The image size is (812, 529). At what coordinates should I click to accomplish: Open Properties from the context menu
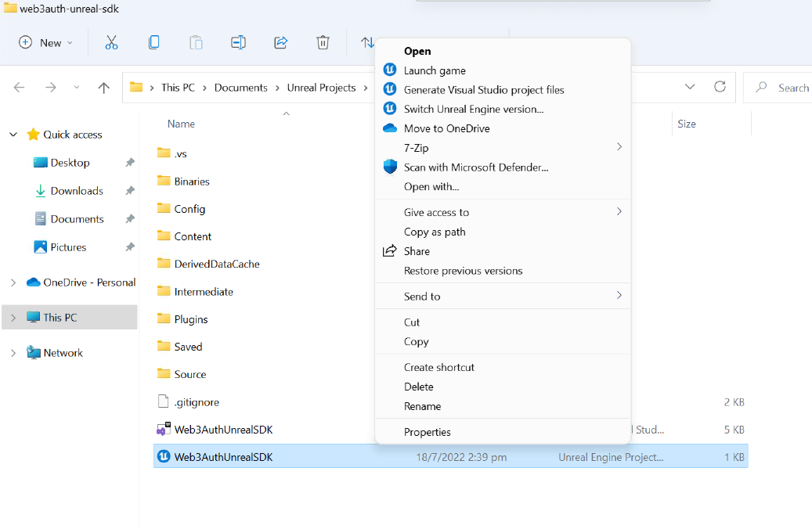pyautogui.click(x=428, y=431)
